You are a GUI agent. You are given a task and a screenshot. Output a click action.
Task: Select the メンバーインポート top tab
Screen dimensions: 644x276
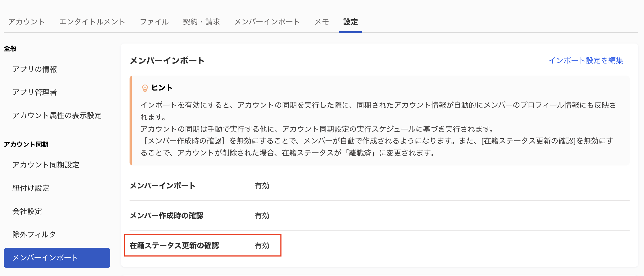(267, 22)
